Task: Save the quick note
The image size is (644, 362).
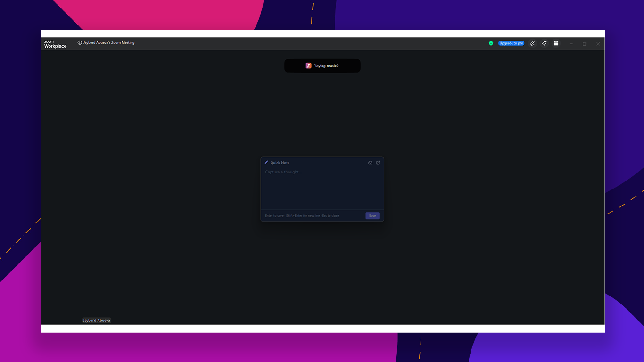Action: click(372, 216)
